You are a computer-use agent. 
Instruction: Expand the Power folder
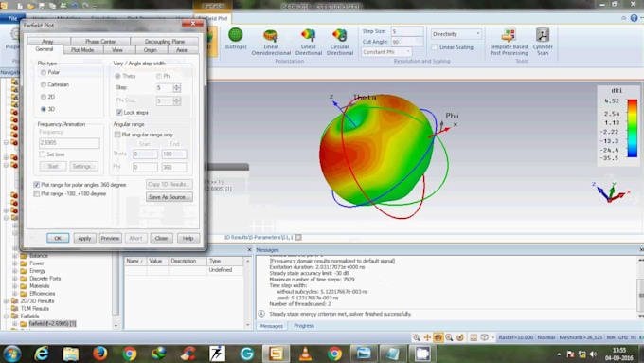click(15, 263)
